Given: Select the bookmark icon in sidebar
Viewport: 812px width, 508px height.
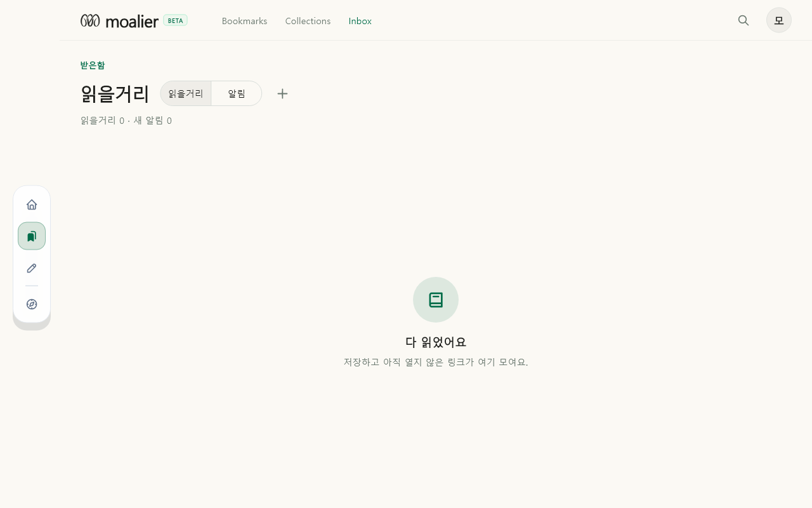Looking at the screenshot, I should point(32,236).
